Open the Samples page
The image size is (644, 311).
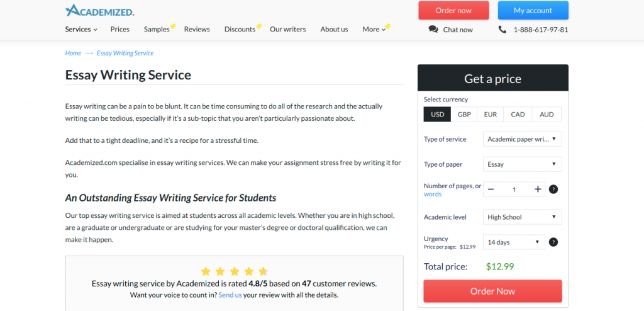click(x=157, y=29)
